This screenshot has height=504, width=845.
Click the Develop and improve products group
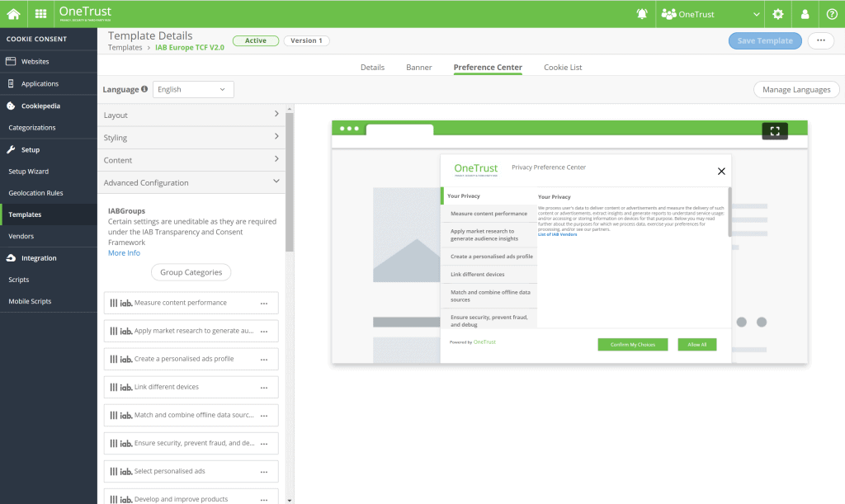tap(191, 497)
